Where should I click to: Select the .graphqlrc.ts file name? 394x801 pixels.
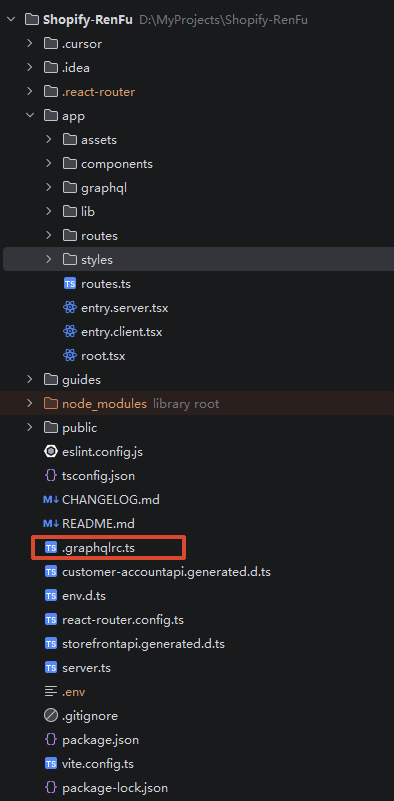point(98,548)
